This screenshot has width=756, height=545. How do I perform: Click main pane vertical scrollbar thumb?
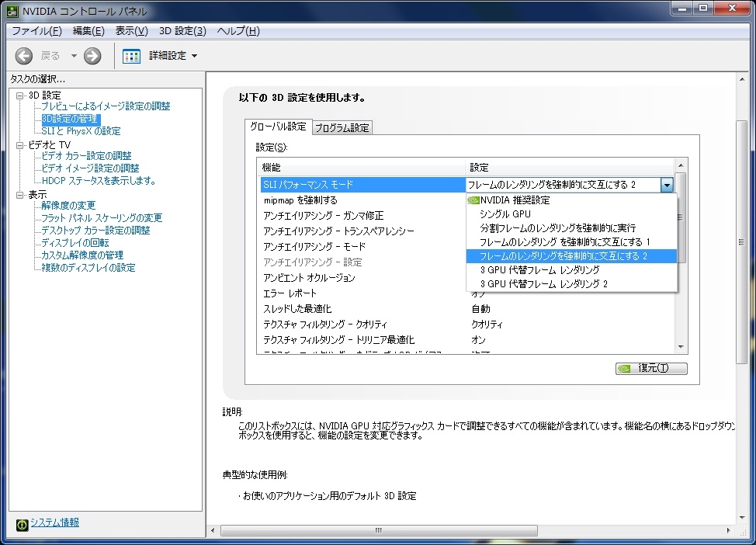(x=741, y=242)
